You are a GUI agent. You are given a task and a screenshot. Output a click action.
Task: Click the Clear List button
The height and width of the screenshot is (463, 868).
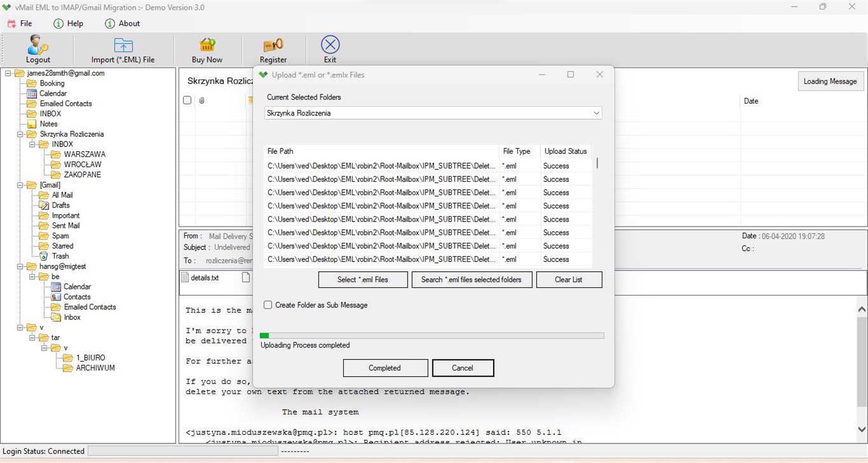pyautogui.click(x=568, y=279)
